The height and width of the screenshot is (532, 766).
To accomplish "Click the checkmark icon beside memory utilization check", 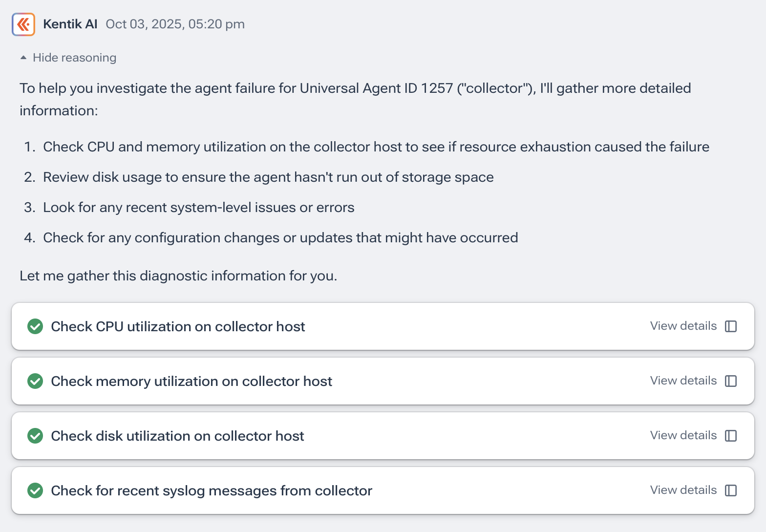I will click(35, 381).
